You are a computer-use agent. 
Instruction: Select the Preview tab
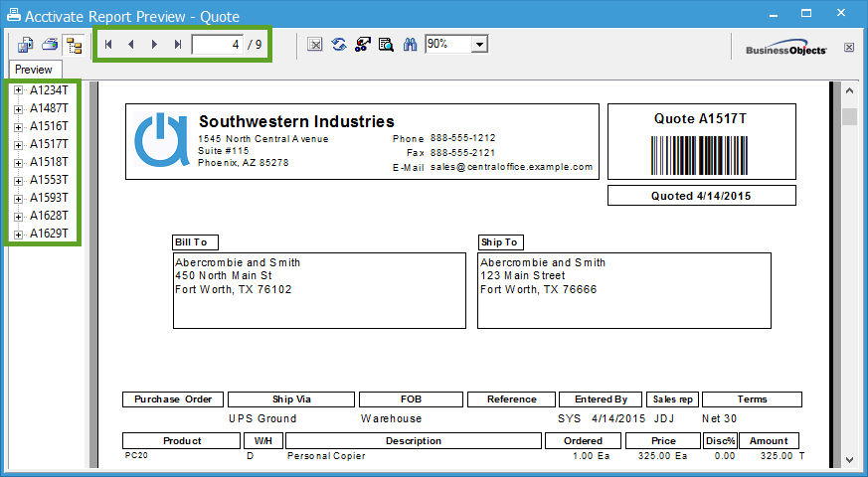(x=34, y=70)
